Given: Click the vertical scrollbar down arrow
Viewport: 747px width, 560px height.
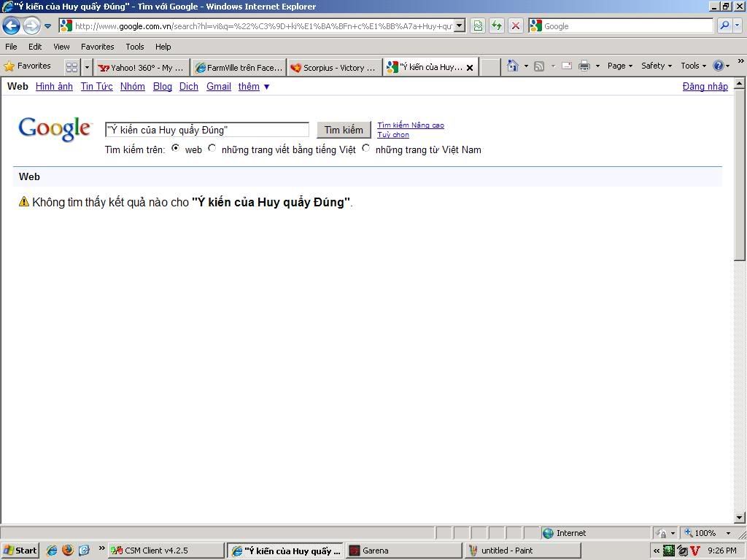Looking at the screenshot, I should [740, 518].
